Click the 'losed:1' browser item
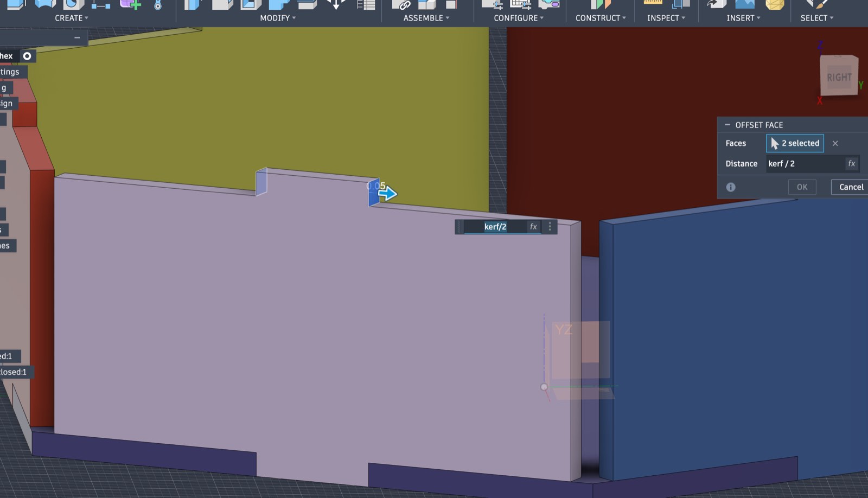868x498 pixels. (14, 372)
